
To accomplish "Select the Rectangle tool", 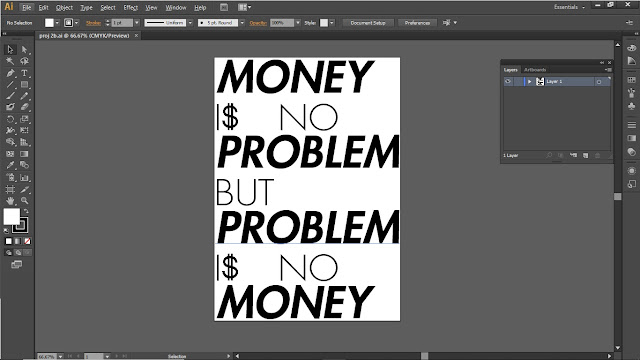I will pyautogui.click(x=24, y=84).
